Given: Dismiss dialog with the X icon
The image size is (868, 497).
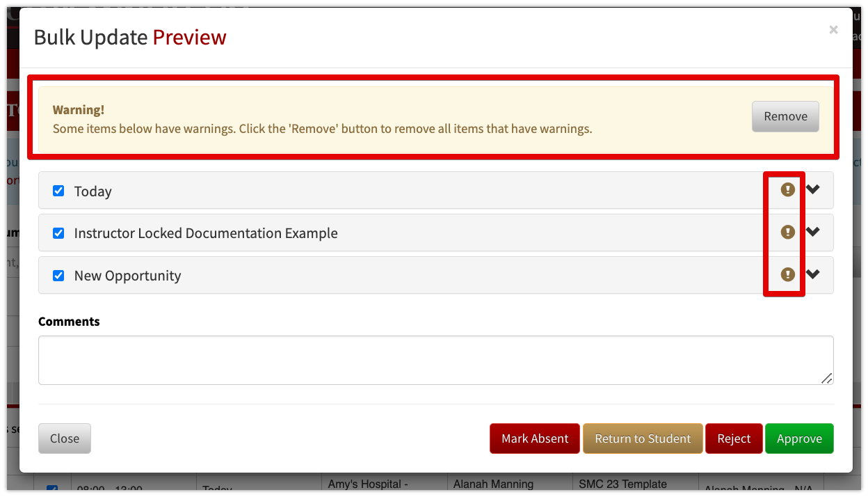Looking at the screenshot, I should (x=833, y=30).
